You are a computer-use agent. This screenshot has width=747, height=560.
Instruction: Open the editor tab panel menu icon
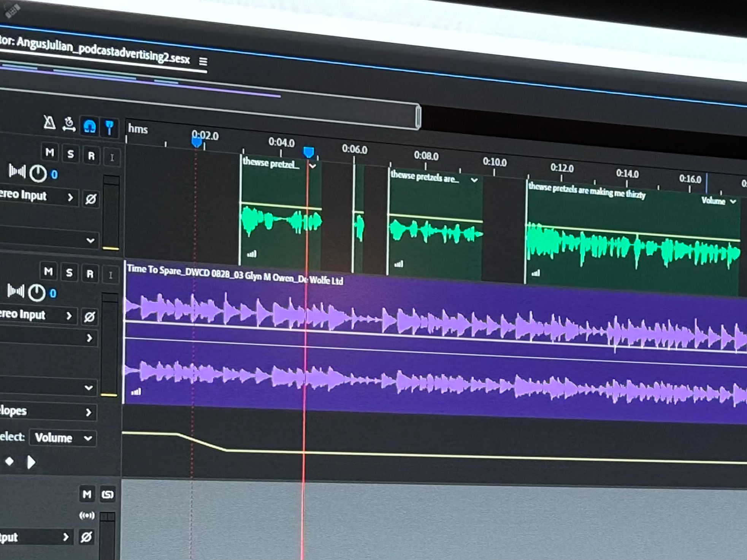203,61
